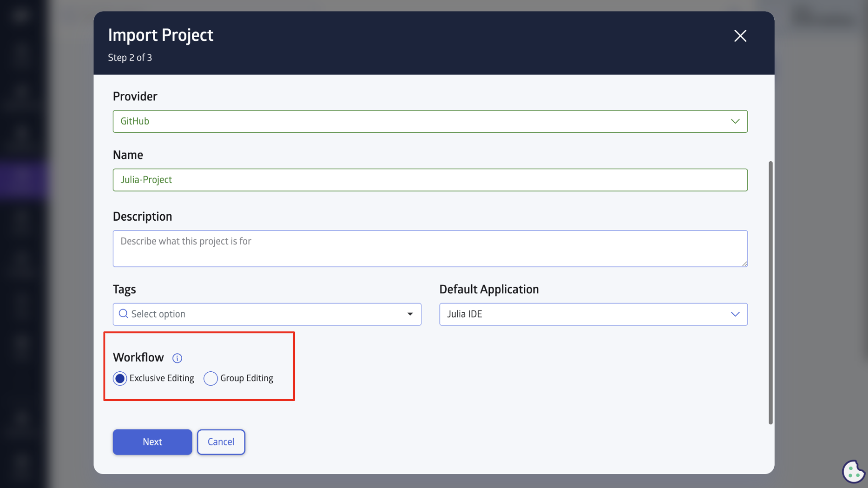Image resolution: width=868 pixels, height=488 pixels.
Task: Click the cookie preferences icon
Action: click(853, 471)
